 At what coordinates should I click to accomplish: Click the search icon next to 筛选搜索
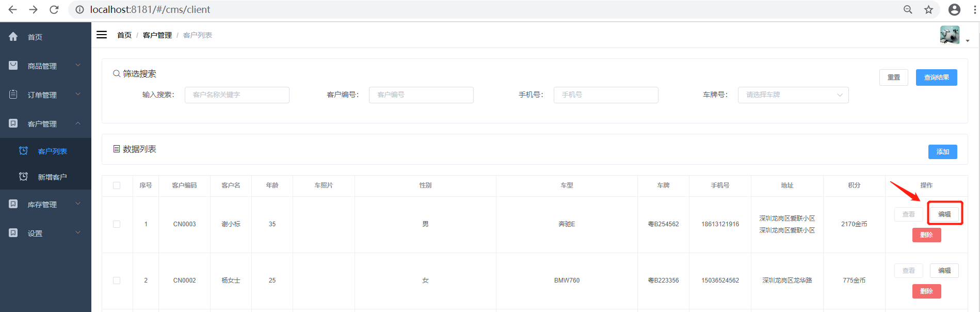click(x=117, y=73)
